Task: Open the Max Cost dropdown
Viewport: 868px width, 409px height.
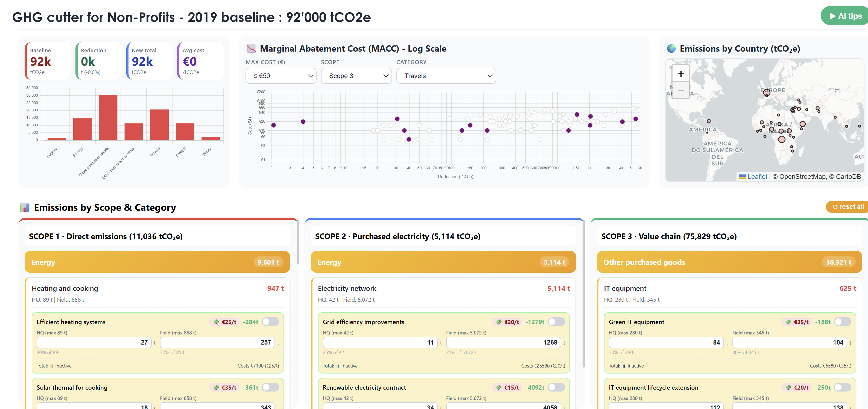Action: [x=281, y=76]
